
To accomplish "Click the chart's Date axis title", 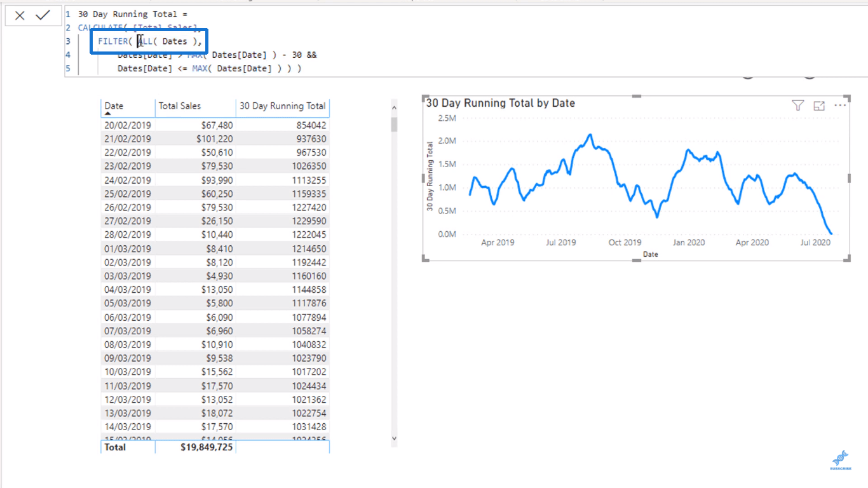I will click(650, 254).
